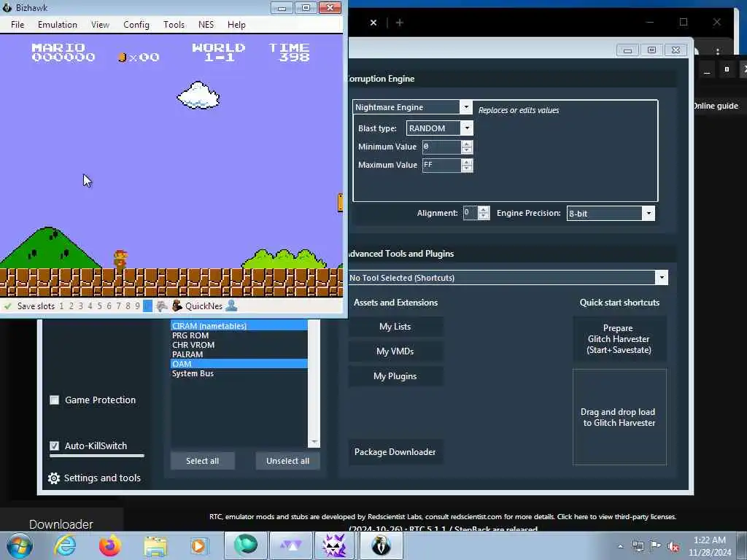This screenshot has width=747, height=560.
Task: Click the muted volume tray icon
Action: pos(673,547)
